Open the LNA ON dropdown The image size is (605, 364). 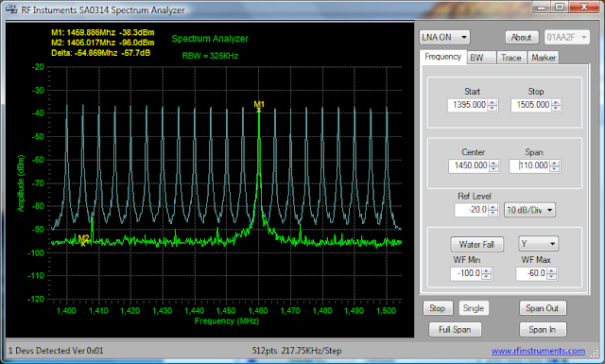[444, 38]
